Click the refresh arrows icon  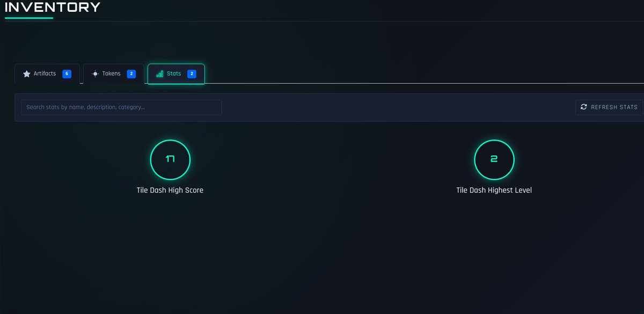(584, 107)
